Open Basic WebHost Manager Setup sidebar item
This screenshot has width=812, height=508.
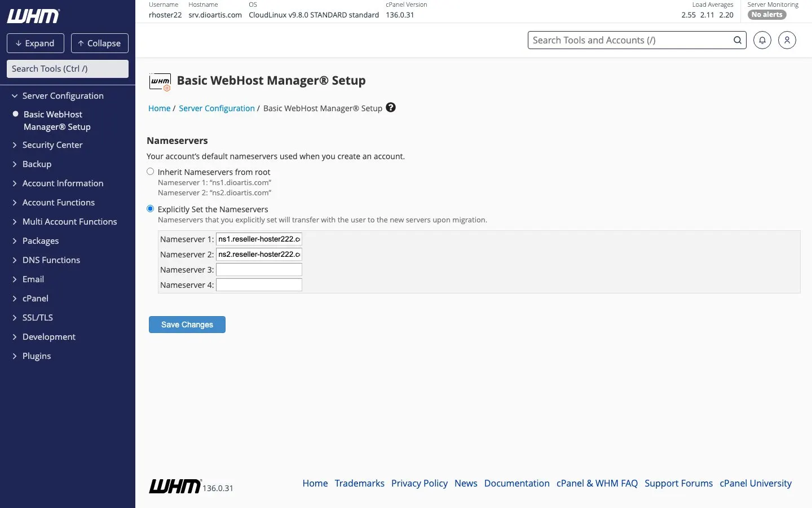click(x=57, y=121)
